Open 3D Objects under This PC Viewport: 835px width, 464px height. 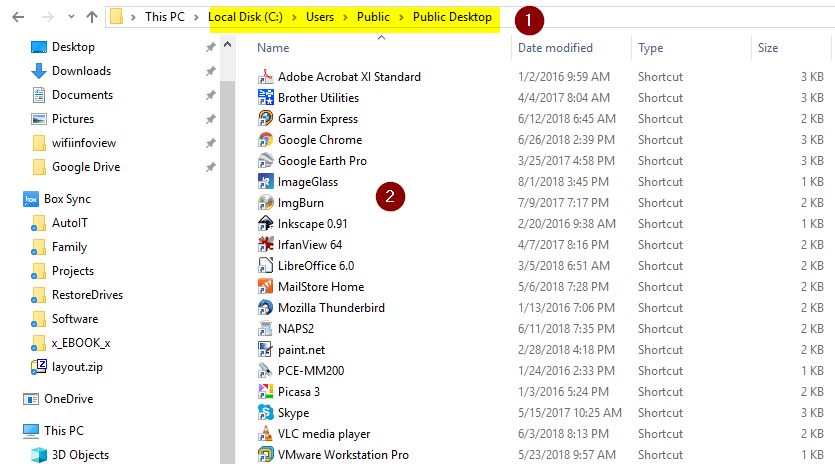coord(80,454)
